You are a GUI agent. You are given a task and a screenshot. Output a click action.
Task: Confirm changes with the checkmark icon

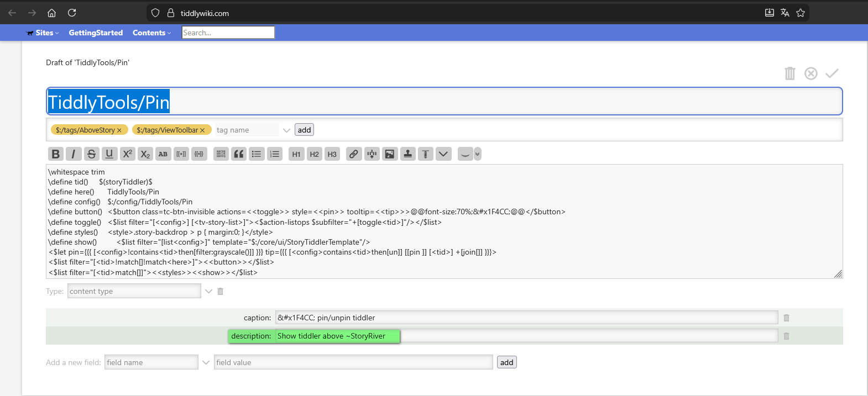pos(832,73)
